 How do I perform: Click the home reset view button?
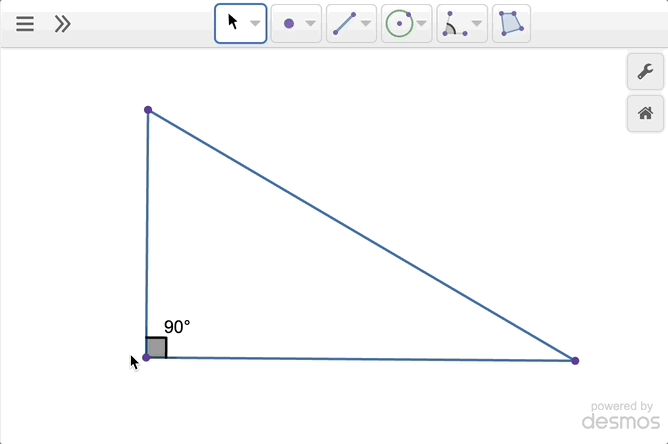tap(645, 113)
